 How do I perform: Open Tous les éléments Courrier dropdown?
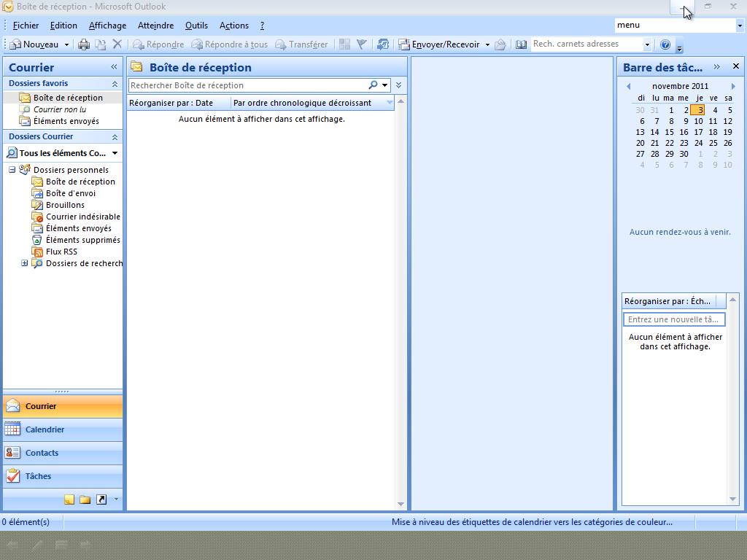pyautogui.click(x=115, y=153)
